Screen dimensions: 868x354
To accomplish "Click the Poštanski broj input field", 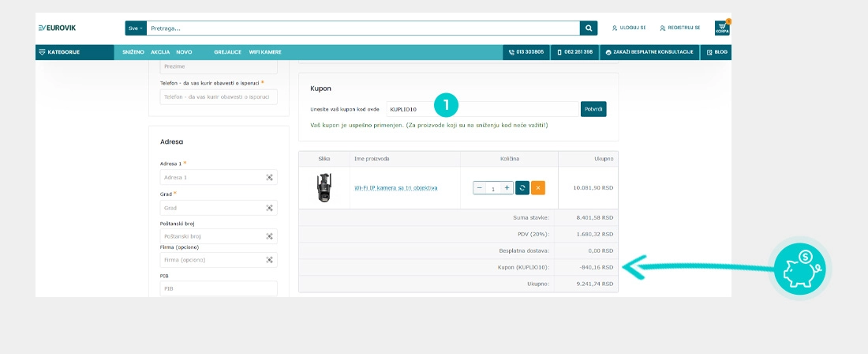I will pyautogui.click(x=219, y=236).
